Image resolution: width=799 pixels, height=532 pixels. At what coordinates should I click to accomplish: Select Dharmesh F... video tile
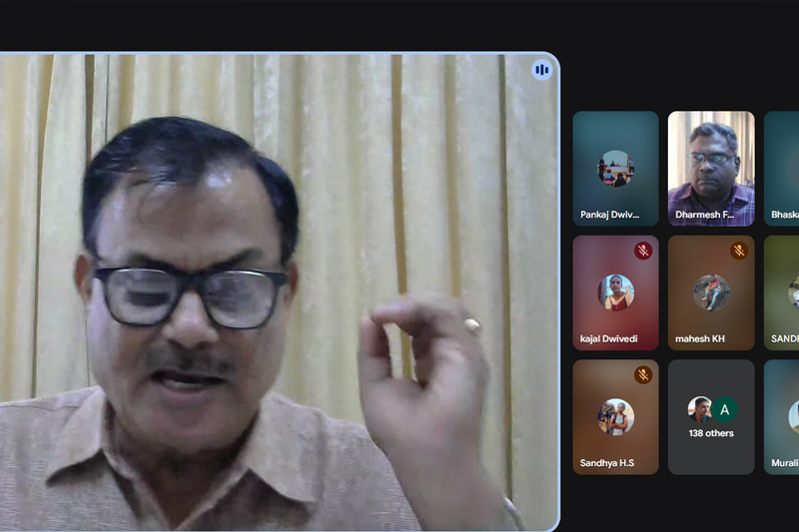[x=711, y=169]
